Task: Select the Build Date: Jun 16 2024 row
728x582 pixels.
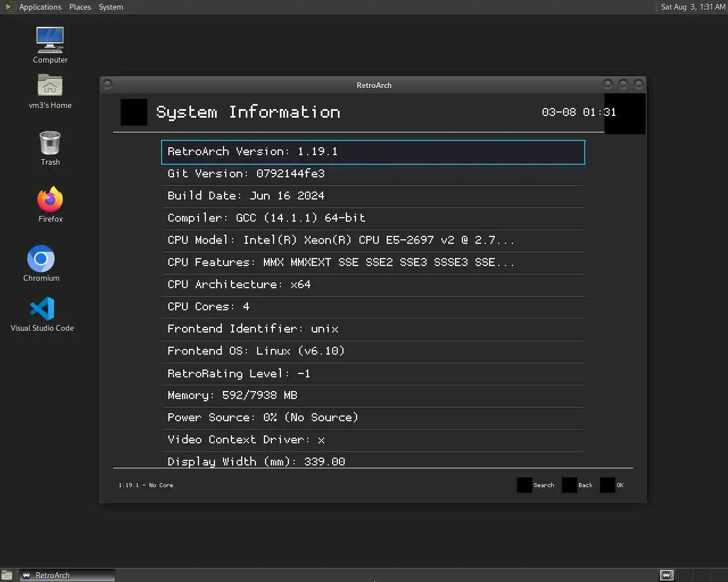Action: click(x=373, y=196)
